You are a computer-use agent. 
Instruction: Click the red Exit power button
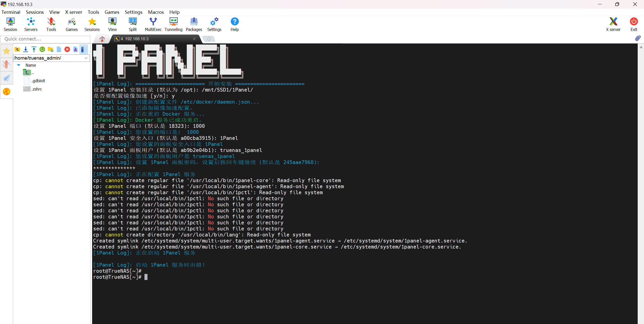tap(634, 24)
